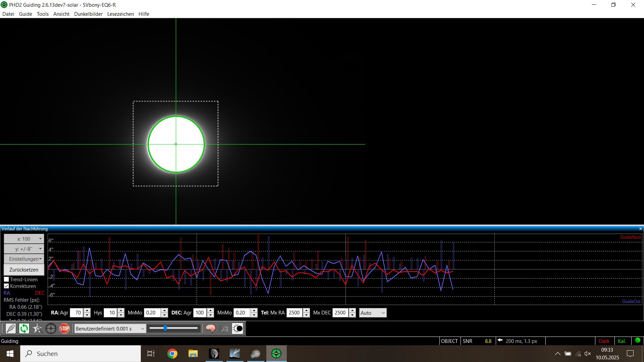
Task: Open the Ansicht menu
Action: click(x=61, y=14)
